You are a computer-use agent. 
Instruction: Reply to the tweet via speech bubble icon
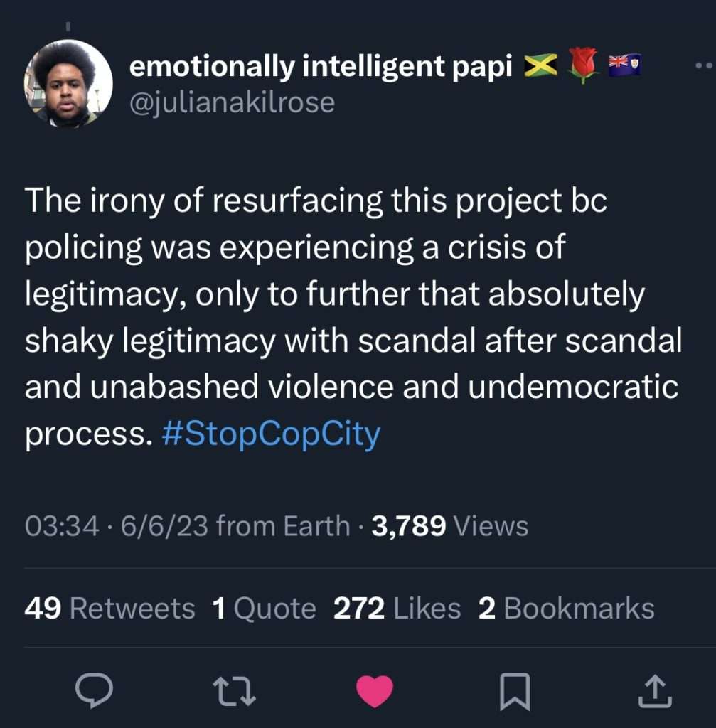pos(93,690)
